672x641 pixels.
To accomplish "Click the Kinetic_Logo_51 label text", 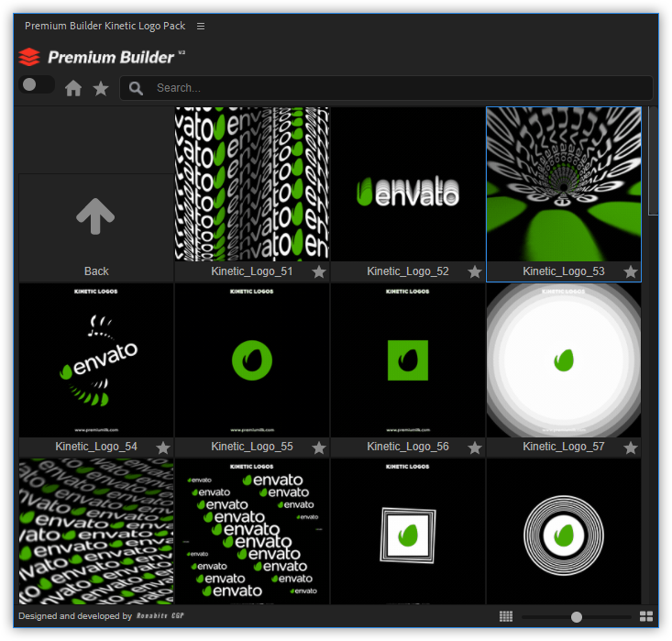I will coord(252,271).
